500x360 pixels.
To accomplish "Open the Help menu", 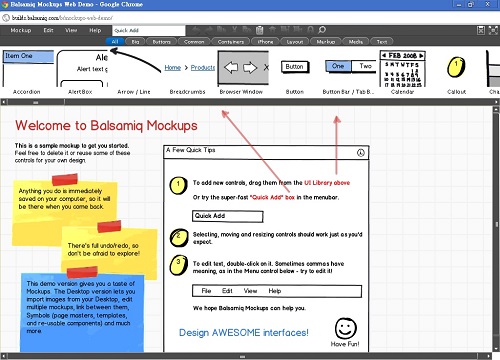I will coord(95,30).
